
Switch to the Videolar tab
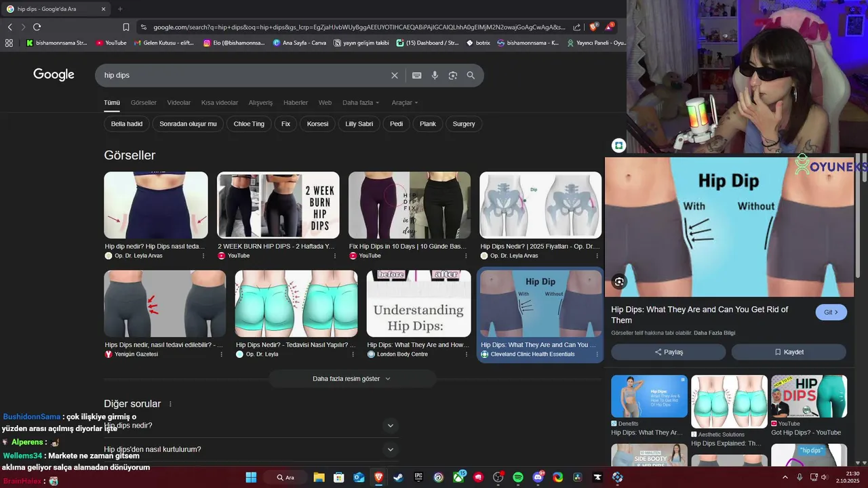pyautogui.click(x=179, y=102)
